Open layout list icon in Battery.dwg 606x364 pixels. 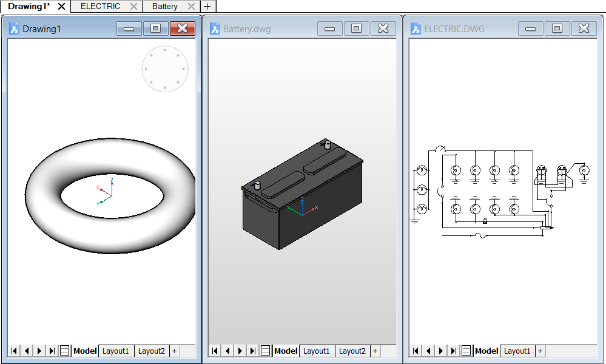(265, 351)
